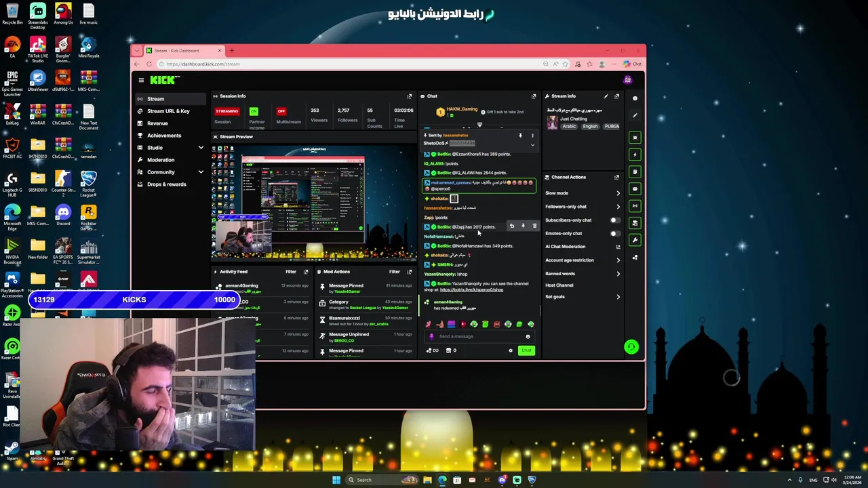The height and width of the screenshot is (488, 868).
Task: Toggle Multistream OFF indicator
Action: click(x=281, y=111)
